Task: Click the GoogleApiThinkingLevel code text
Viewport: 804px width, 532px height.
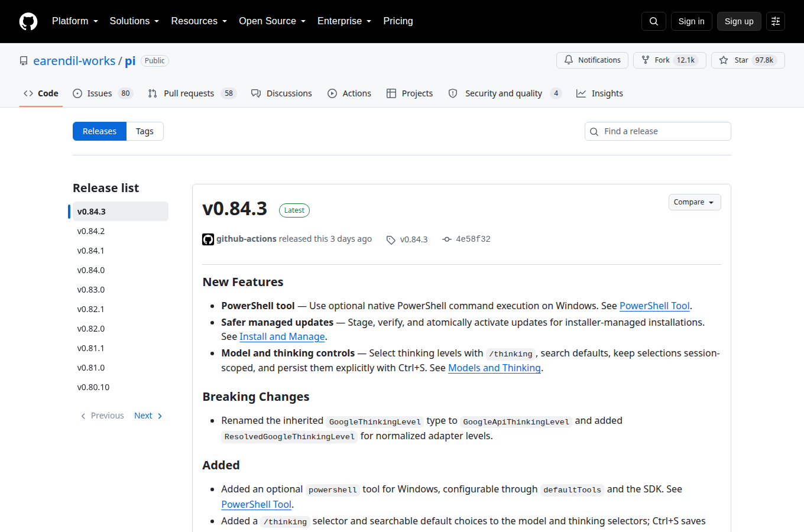Action: click(516, 421)
